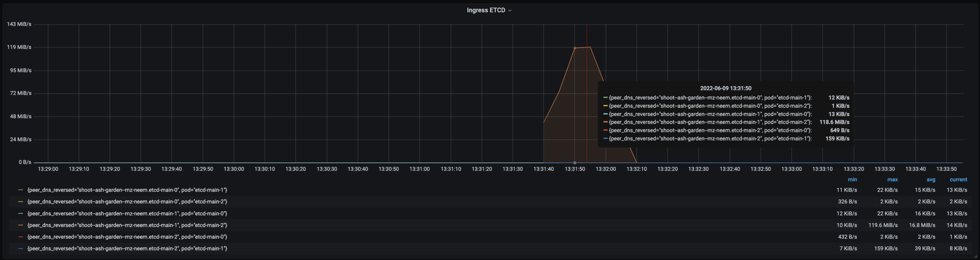Click the panel resize handle in bottom-right corner
The width and height of the screenshot is (980, 260).
click(976, 257)
